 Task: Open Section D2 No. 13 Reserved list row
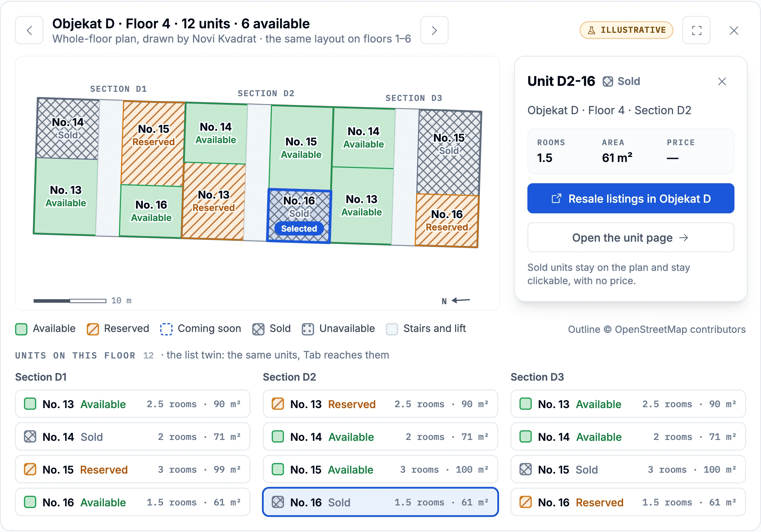click(380, 404)
